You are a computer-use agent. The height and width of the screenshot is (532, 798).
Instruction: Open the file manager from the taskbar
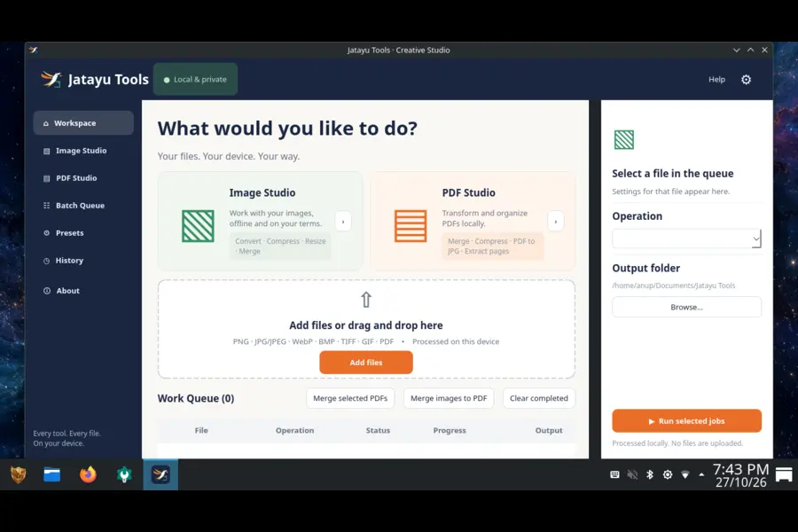[52, 474]
